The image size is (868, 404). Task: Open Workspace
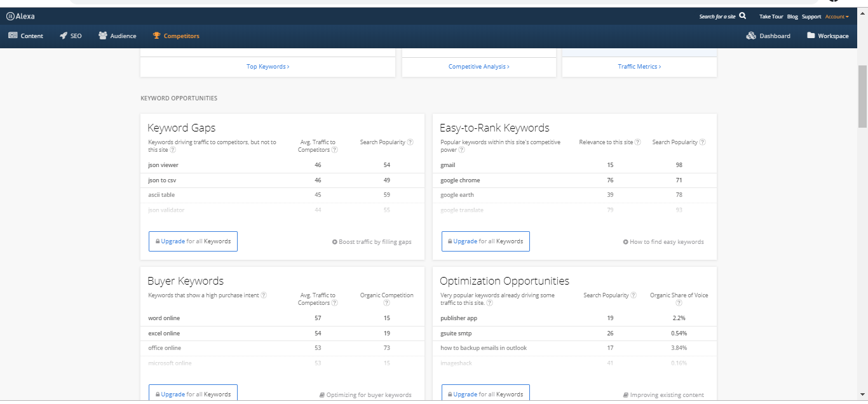[828, 36]
